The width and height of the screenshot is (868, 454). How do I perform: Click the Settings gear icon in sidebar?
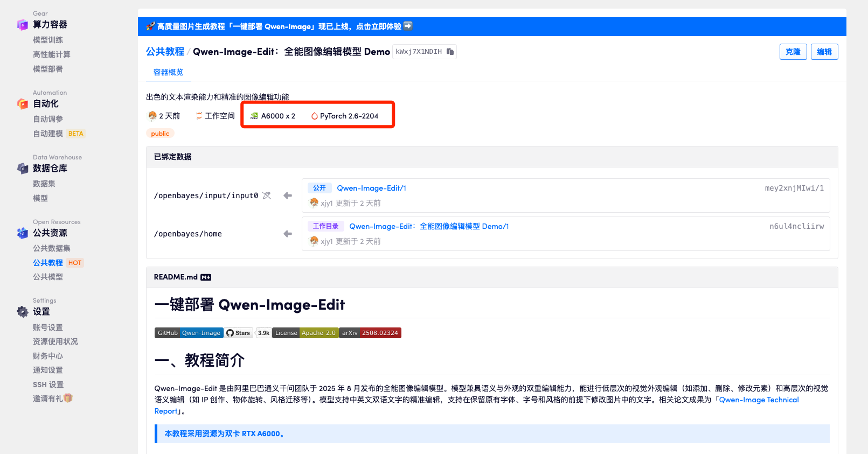pos(23,311)
